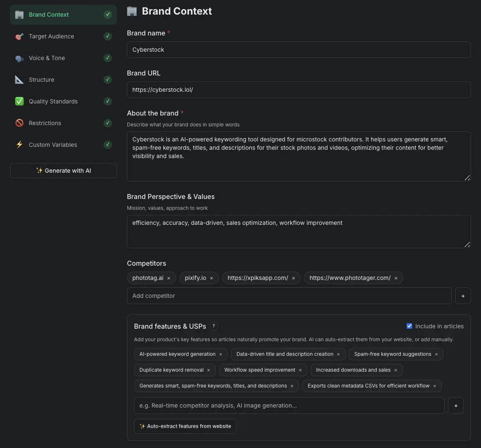Focus the brand features input field

tap(289, 405)
